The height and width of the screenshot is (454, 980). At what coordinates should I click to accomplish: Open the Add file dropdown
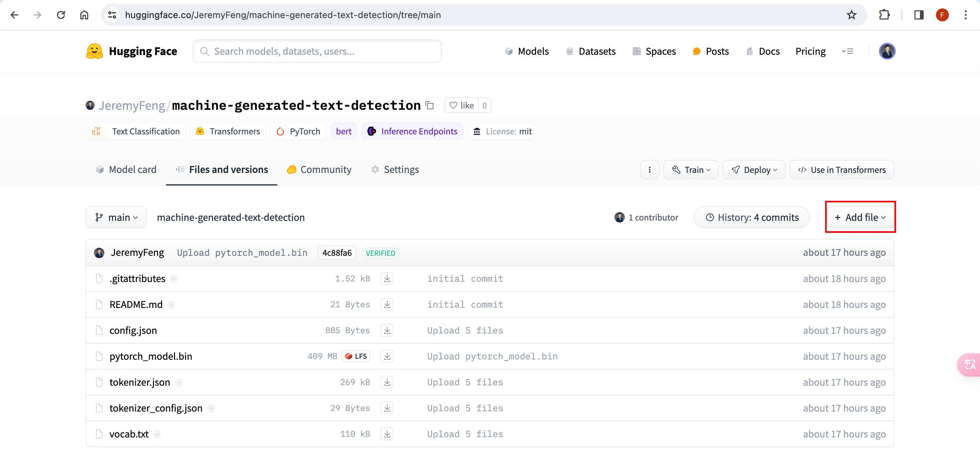860,218
